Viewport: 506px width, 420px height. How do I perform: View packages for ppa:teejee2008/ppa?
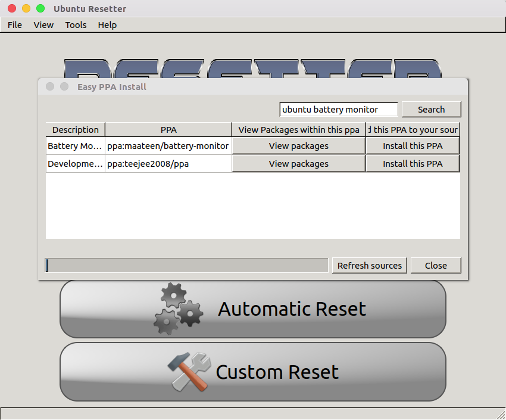(x=298, y=164)
